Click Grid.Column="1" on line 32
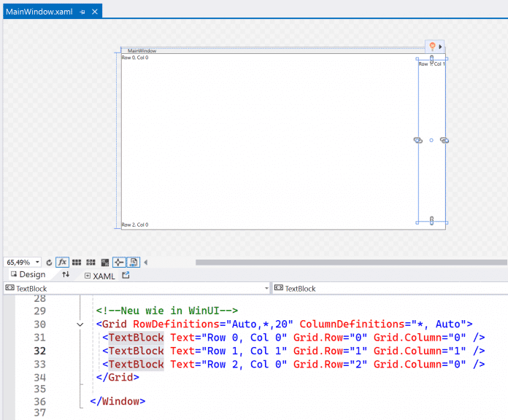508x420 pixels. point(420,351)
